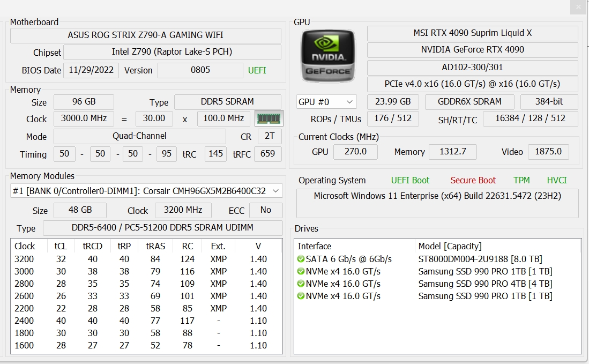Select the 1600 clock timing row
The image size is (589, 364).
(x=146, y=345)
